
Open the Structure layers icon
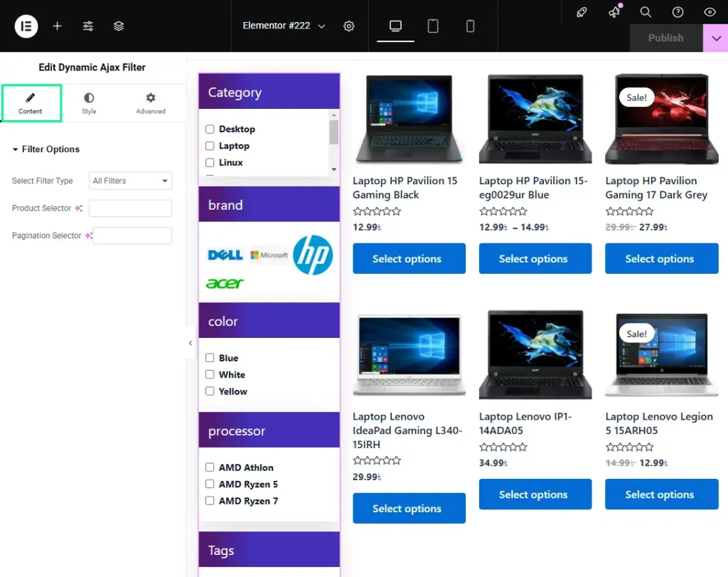[x=119, y=26]
